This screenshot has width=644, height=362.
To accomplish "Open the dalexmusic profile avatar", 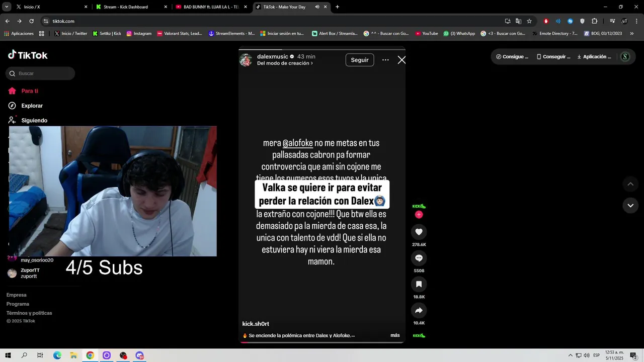I will tap(246, 60).
